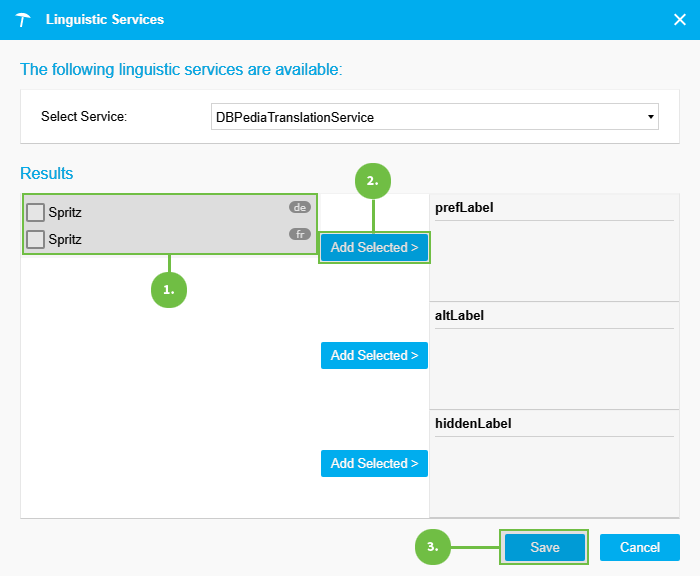The width and height of the screenshot is (700, 576).
Task: Click the Linguistic Services title text
Action: click(104, 19)
